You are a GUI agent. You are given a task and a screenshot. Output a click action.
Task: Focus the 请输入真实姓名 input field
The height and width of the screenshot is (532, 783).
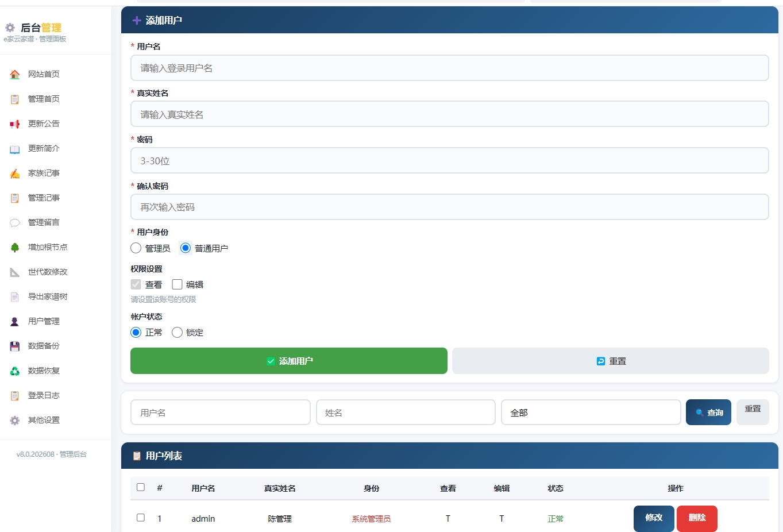(x=450, y=114)
